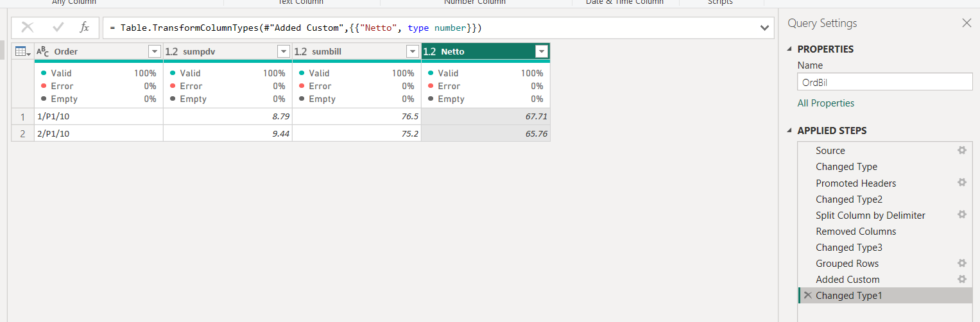Image resolution: width=980 pixels, height=322 pixels.
Task: Open the All Properties link
Action: pos(826,103)
